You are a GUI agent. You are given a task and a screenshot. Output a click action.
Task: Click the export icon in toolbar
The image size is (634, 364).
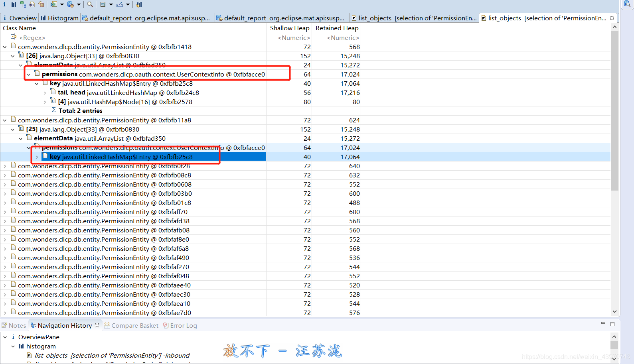click(x=120, y=4)
